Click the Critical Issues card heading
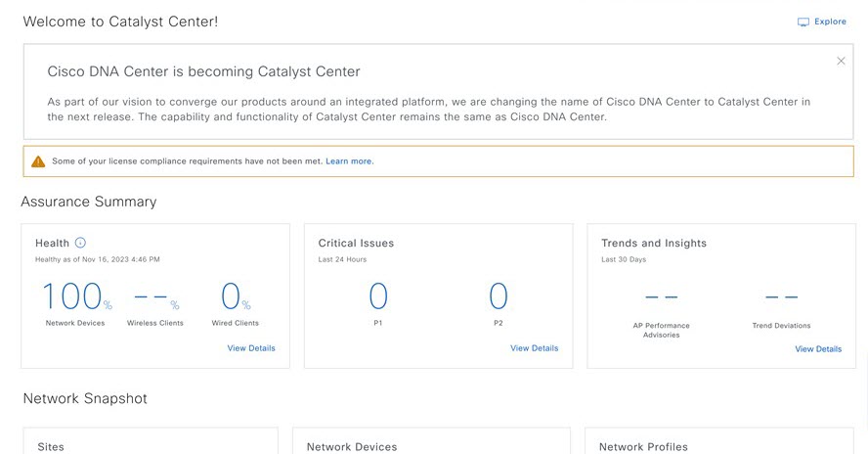Viewport: 868px width, 454px height. pyautogui.click(x=356, y=243)
